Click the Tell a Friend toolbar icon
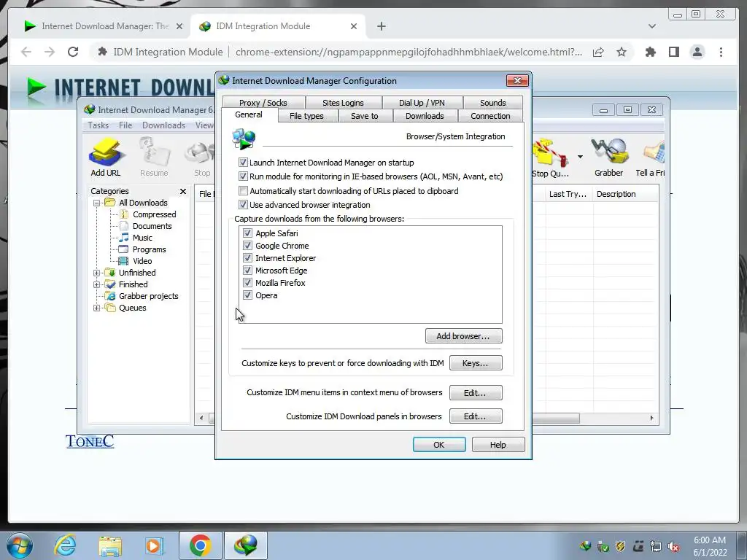This screenshot has width=747, height=560. coord(651,158)
